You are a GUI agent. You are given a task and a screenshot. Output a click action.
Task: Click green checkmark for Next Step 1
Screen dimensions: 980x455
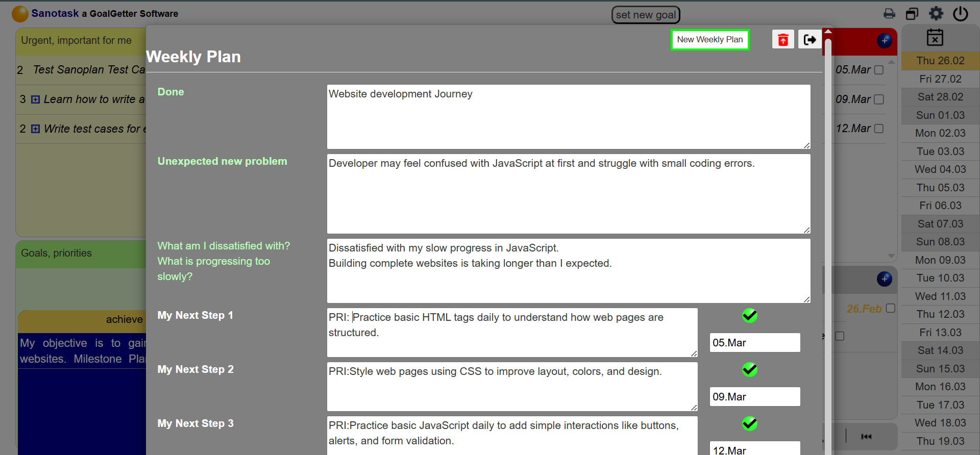tap(749, 316)
